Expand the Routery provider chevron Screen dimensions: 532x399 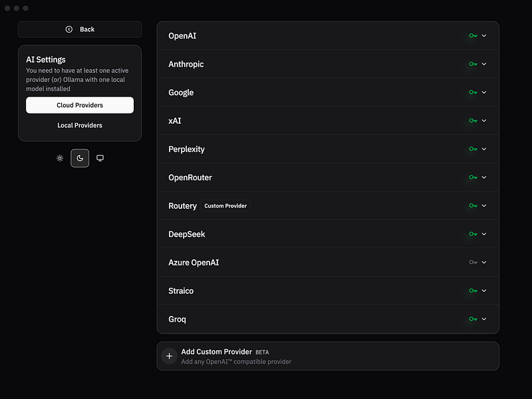tap(484, 205)
